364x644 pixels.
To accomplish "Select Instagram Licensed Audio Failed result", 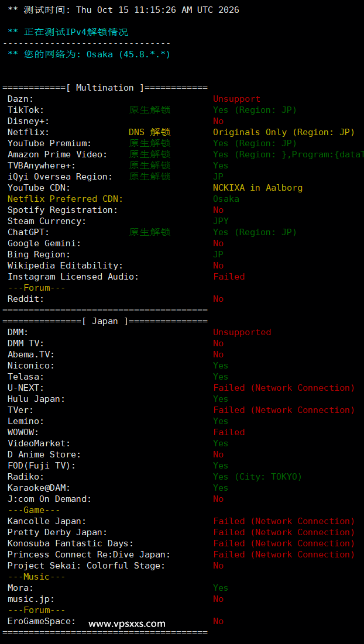I will tap(229, 277).
